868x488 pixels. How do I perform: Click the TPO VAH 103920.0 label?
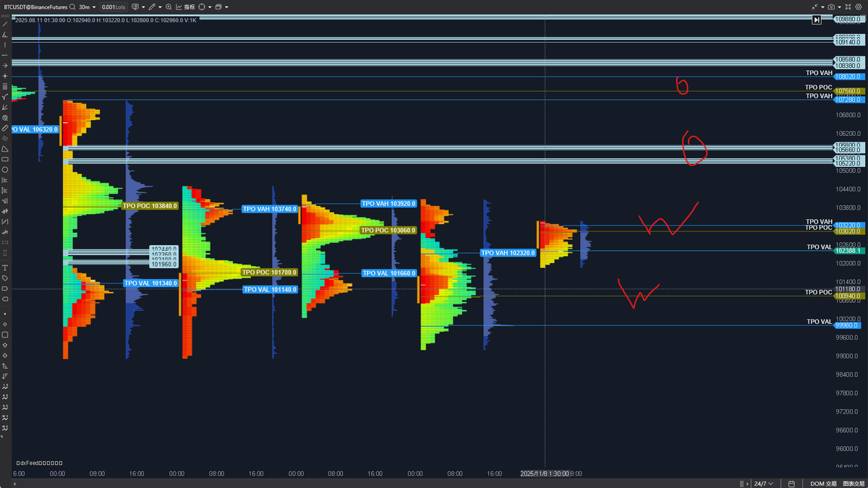pos(389,204)
